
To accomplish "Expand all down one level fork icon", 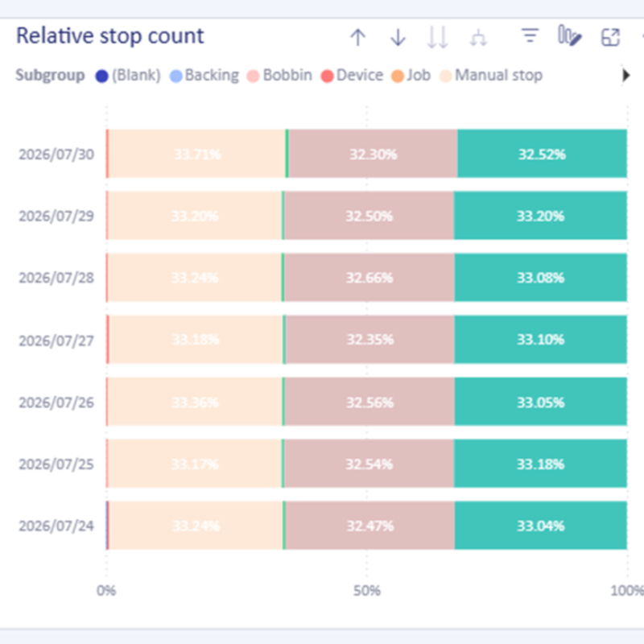I will click(478, 38).
